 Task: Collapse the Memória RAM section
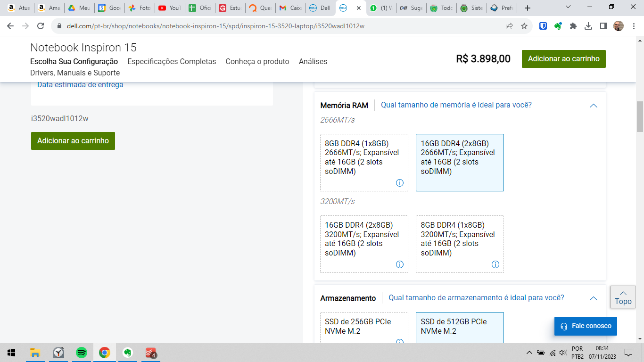point(594,106)
